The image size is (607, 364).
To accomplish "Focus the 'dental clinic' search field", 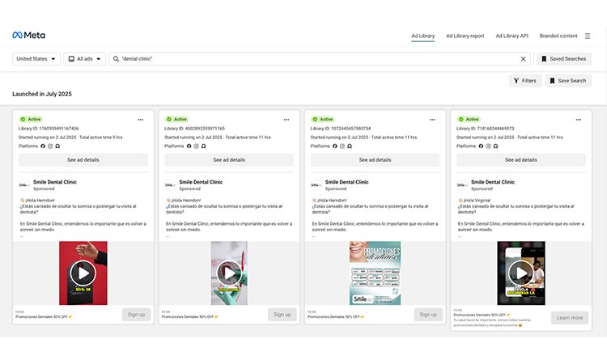I will 320,59.
